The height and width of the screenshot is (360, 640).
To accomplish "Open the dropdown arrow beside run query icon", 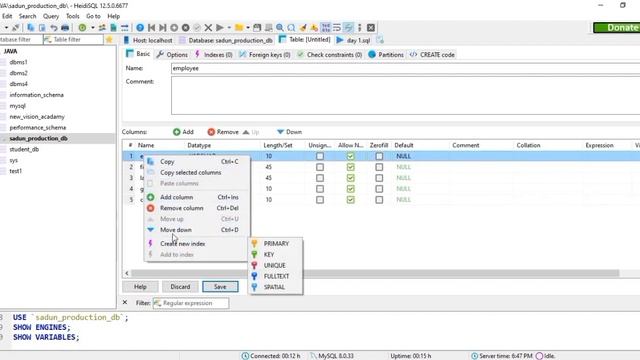I will point(229,28).
